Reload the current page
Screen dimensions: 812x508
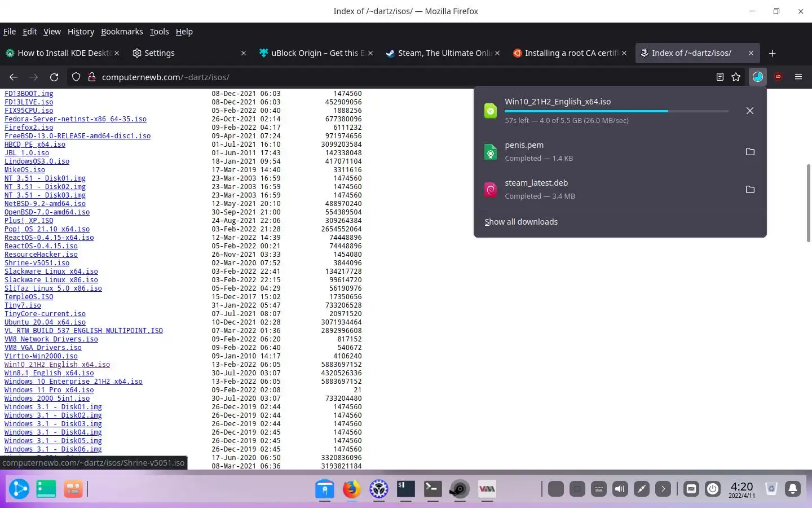tap(54, 77)
